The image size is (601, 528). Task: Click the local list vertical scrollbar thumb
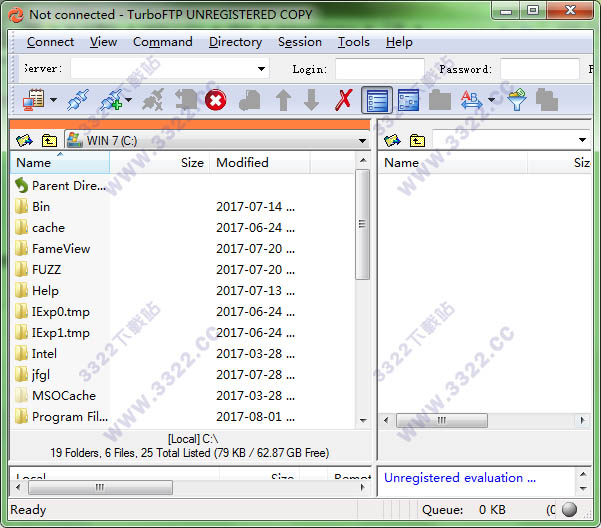coord(363,224)
